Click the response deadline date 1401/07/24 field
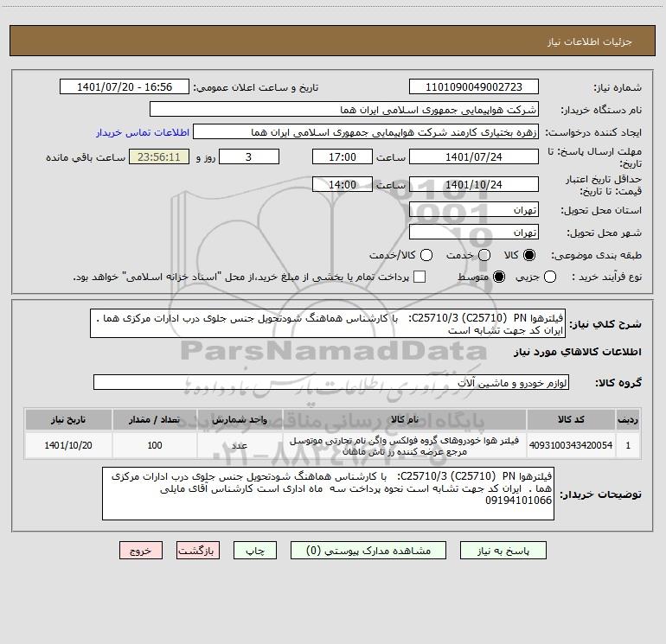Viewport: 666px width, 644px height. point(473,157)
